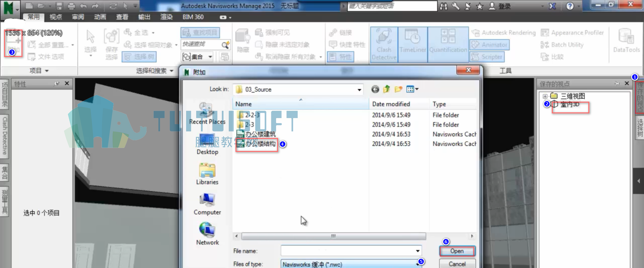This screenshot has width=644, height=268.
Task: Create a new folder in dialog
Action: [398, 89]
